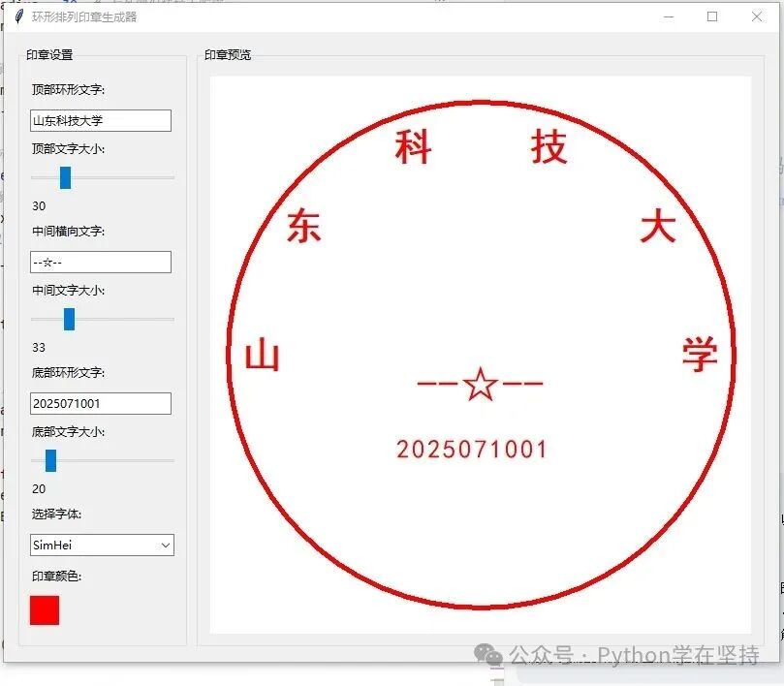Viewport: 784px width, 686px height.
Task: Click the 顶部环形文字 input field
Action: tap(101, 120)
